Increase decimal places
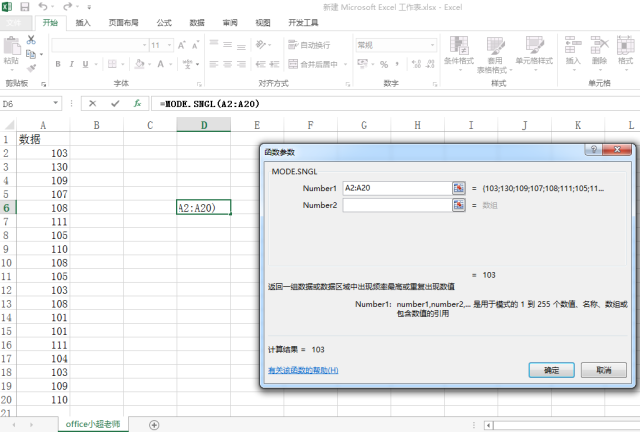Viewport: 640px width, 432px height. 416,64
